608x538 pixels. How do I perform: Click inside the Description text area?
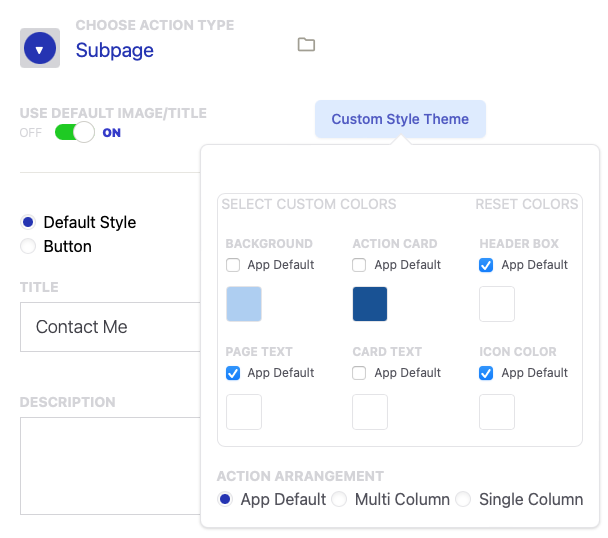click(110, 467)
